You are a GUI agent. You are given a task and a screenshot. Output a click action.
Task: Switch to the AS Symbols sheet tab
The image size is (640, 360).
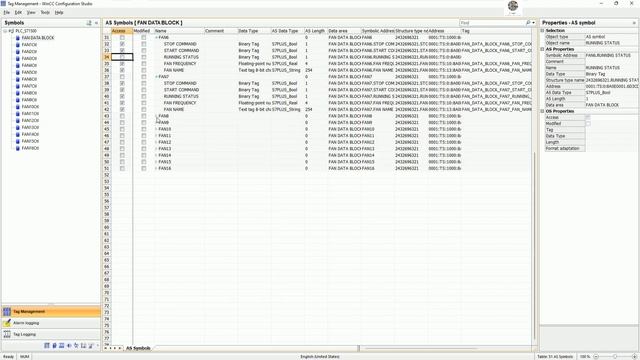pos(138,348)
